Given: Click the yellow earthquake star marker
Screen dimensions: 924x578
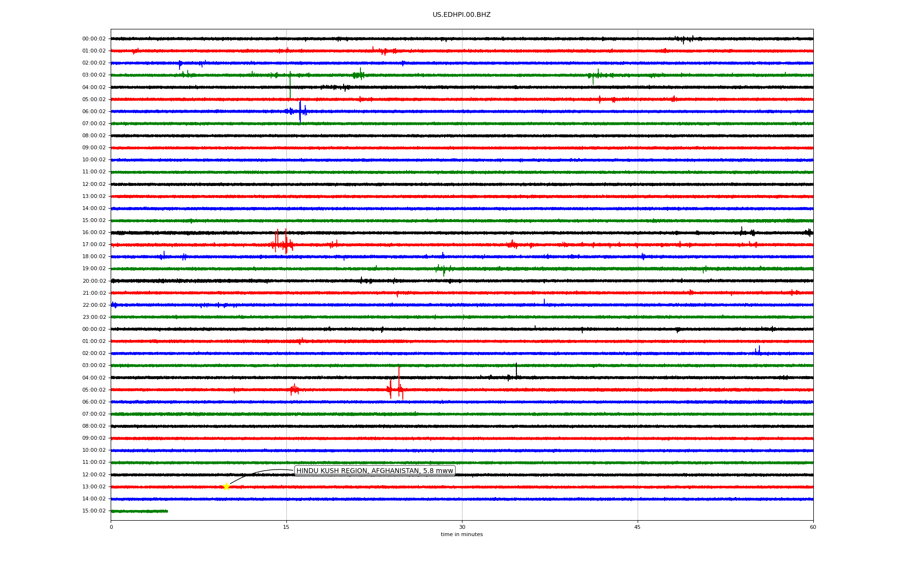Looking at the screenshot, I should (x=226, y=486).
